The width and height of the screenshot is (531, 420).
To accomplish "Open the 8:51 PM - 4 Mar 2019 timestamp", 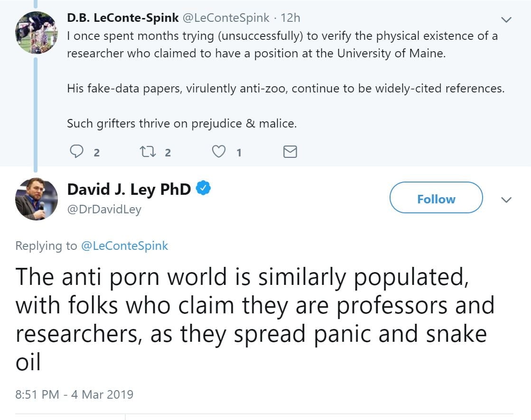I will 75,394.
